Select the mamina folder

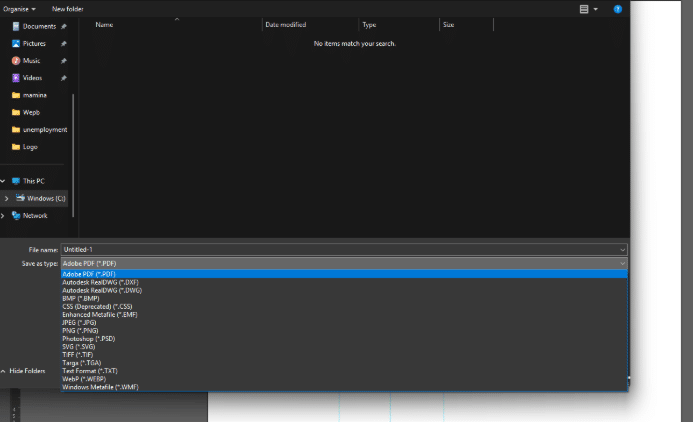click(x=34, y=95)
